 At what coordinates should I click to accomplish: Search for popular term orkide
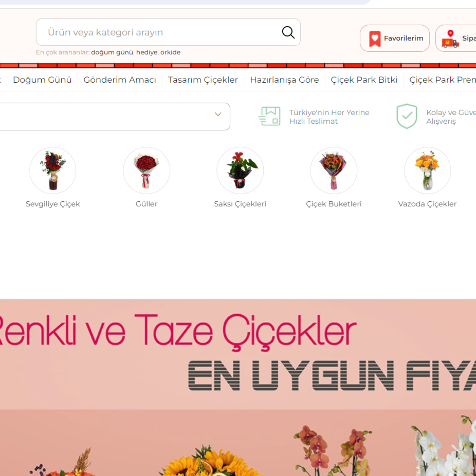point(170,52)
